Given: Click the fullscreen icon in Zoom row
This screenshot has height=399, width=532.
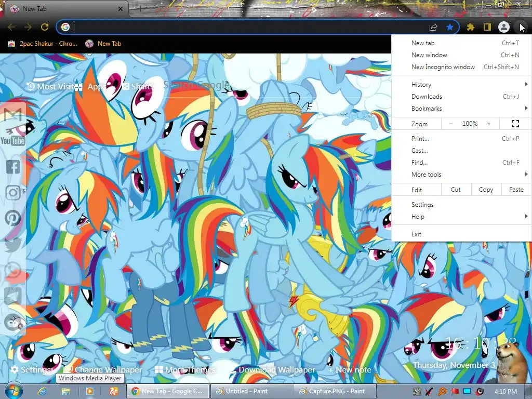Looking at the screenshot, I should 515,124.
